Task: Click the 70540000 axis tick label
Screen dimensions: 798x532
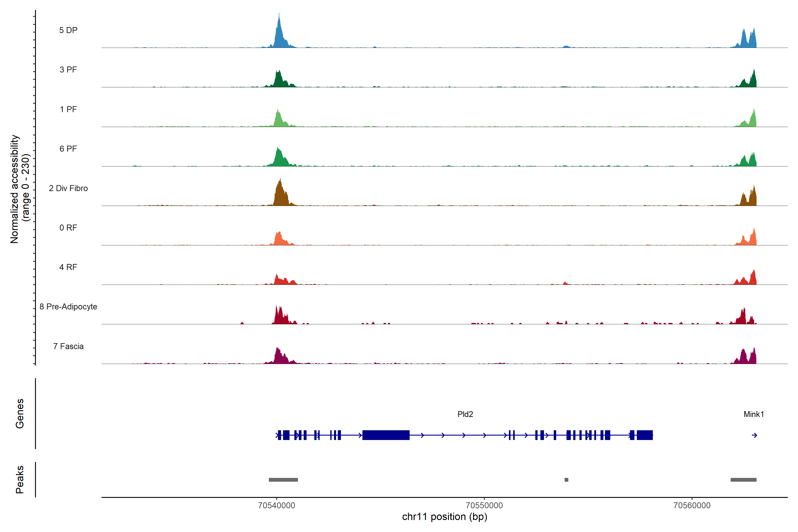Action: [x=276, y=506]
